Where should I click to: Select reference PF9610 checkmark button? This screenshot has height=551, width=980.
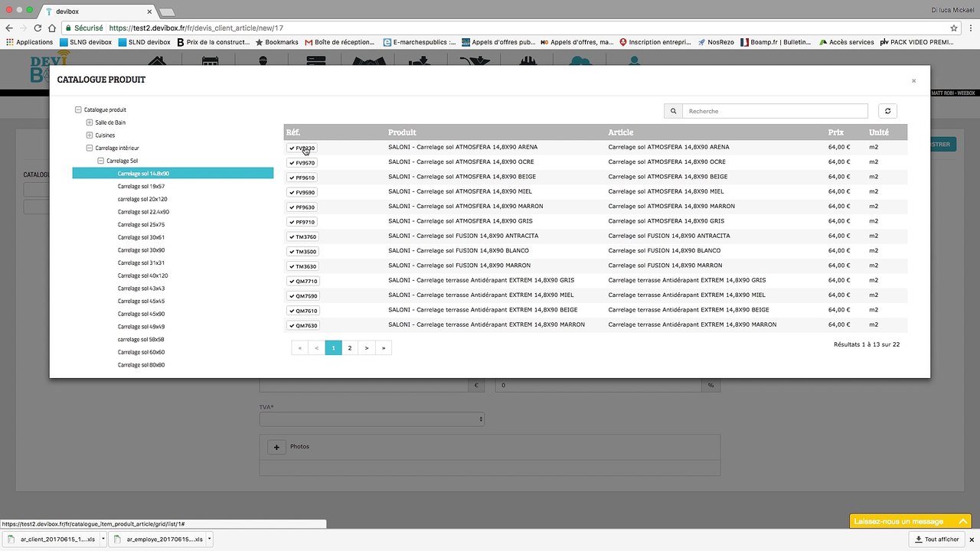[302, 178]
